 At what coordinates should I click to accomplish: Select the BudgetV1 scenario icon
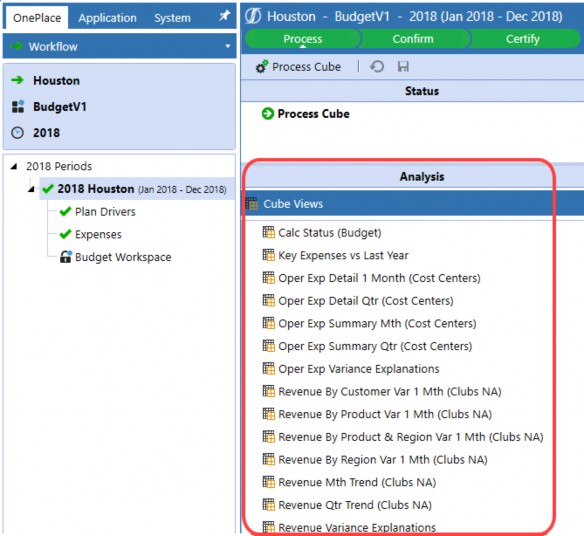[18, 107]
